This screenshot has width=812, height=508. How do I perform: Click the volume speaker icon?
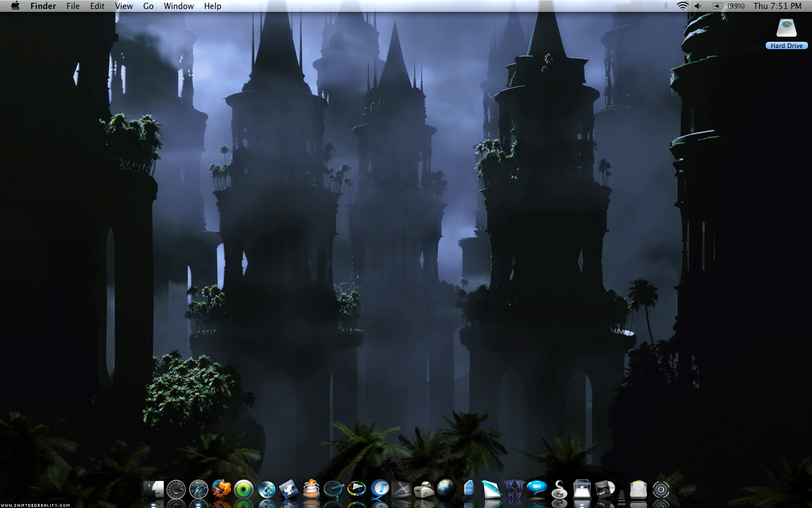coord(698,6)
